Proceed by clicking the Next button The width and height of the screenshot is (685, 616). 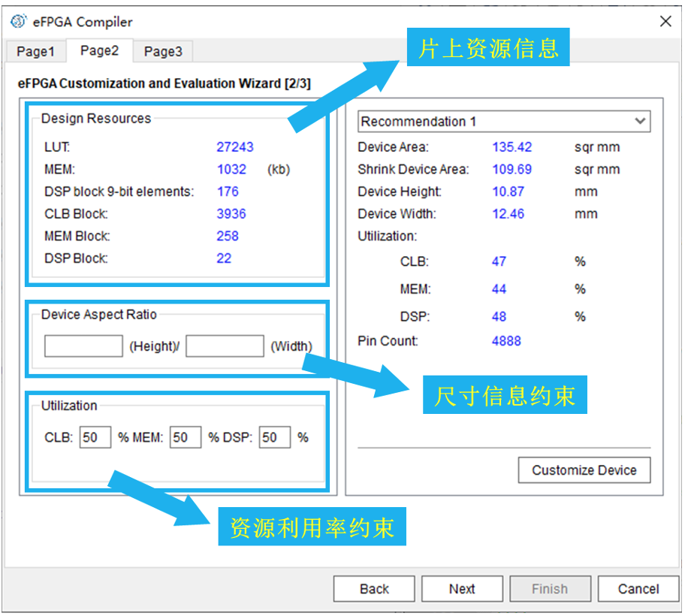click(462, 589)
